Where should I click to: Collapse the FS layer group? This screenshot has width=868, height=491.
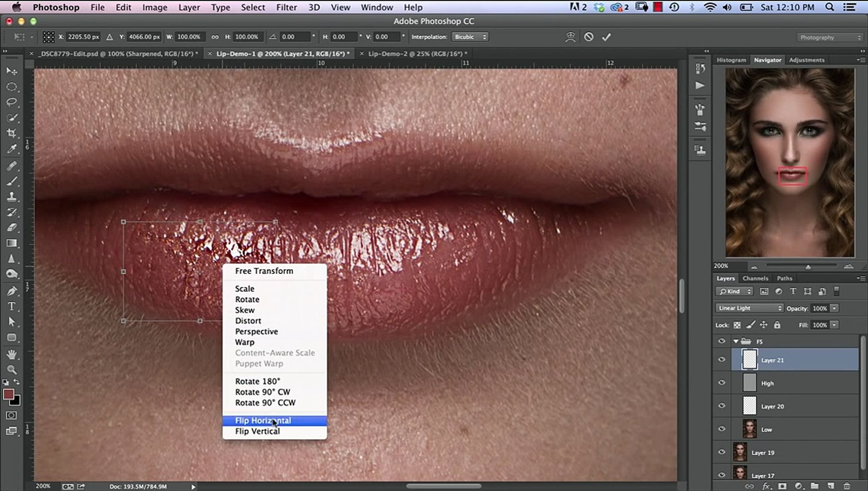tap(735, 341)
